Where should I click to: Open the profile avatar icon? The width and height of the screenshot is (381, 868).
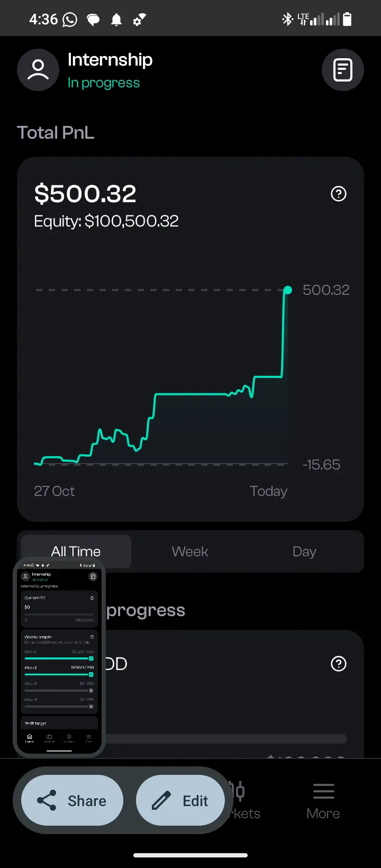pos(38,70)
